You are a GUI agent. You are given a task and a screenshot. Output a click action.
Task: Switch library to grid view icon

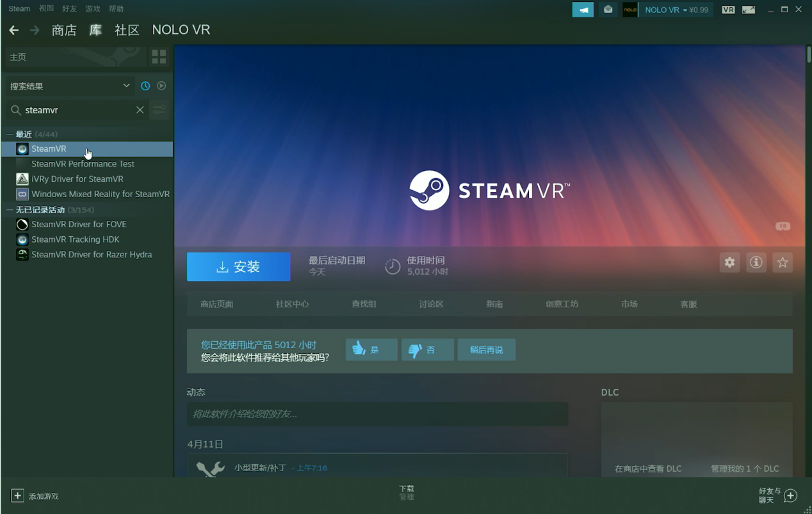point(159,57)
